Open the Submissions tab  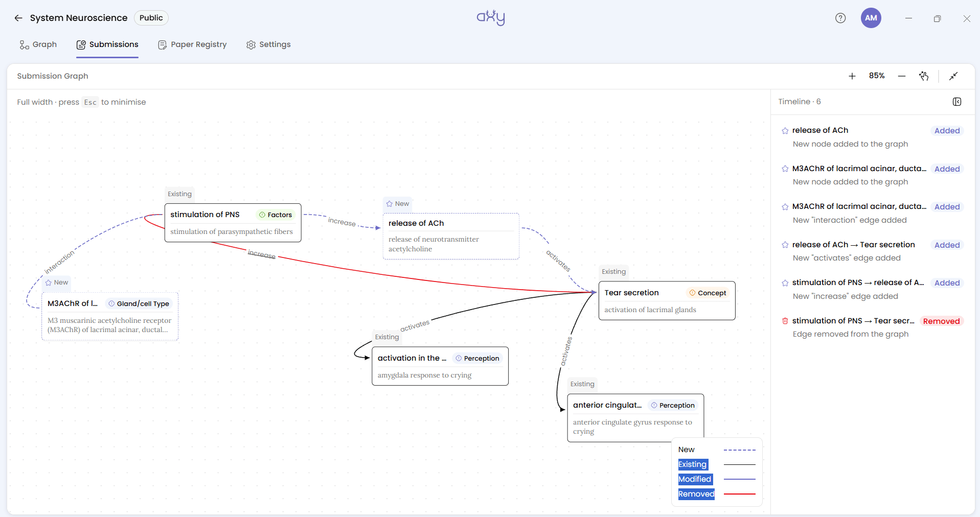click(x=107, y=44)
